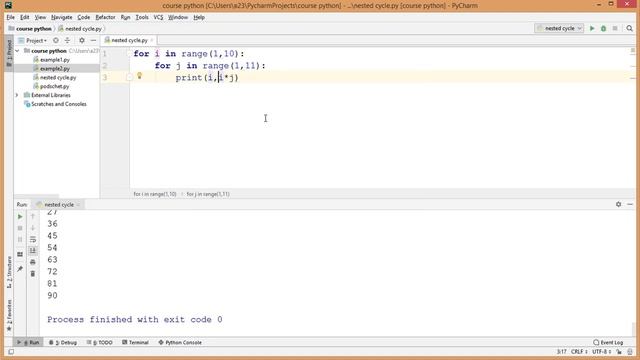Open the Project view selector dropdown
Image resolution: width=640 pixels, height=360 pixels.
33,40
